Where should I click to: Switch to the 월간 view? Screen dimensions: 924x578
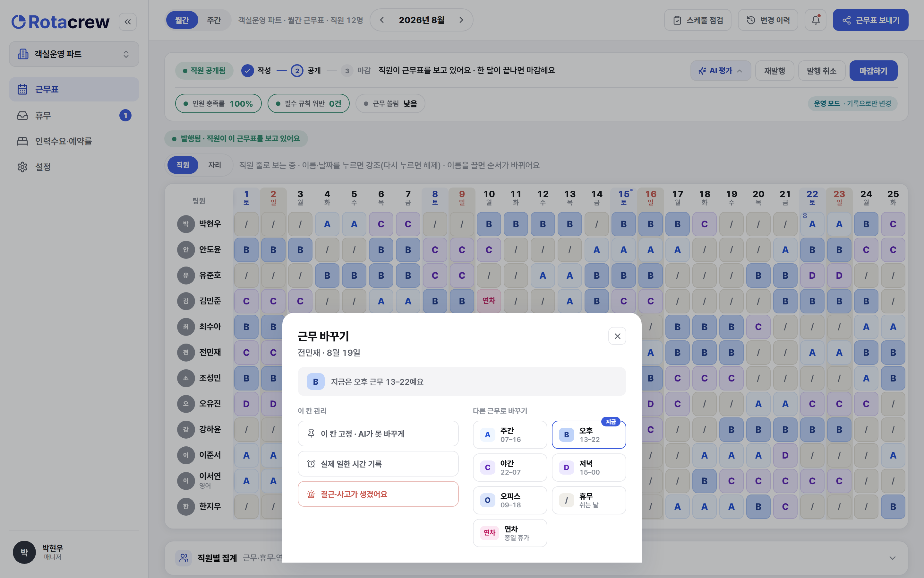click(182, 20)
